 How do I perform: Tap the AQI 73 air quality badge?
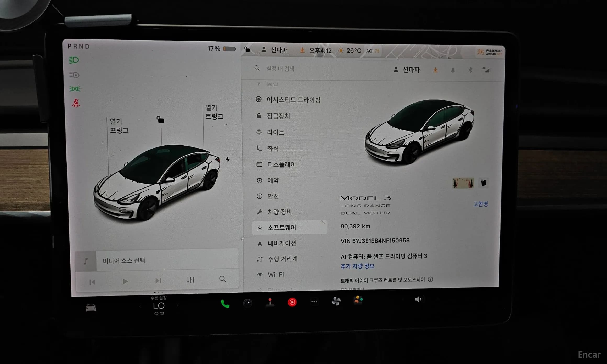[373, 51]
